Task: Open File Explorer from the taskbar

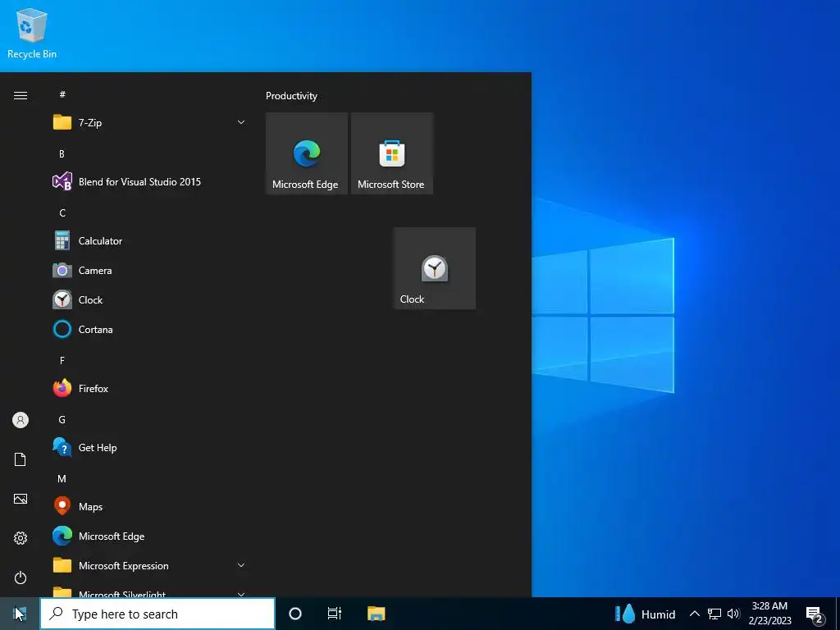Action: pyautogui.click(x=377, y=614)
